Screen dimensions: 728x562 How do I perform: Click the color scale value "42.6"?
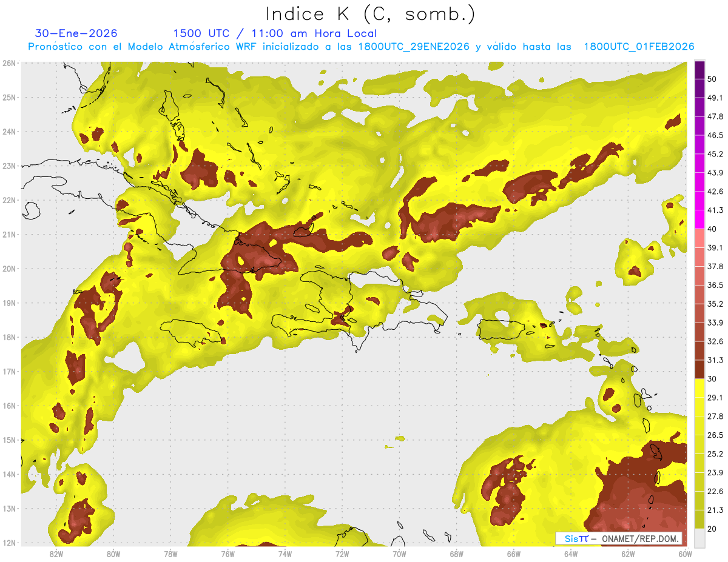click(x=715, y=192)
